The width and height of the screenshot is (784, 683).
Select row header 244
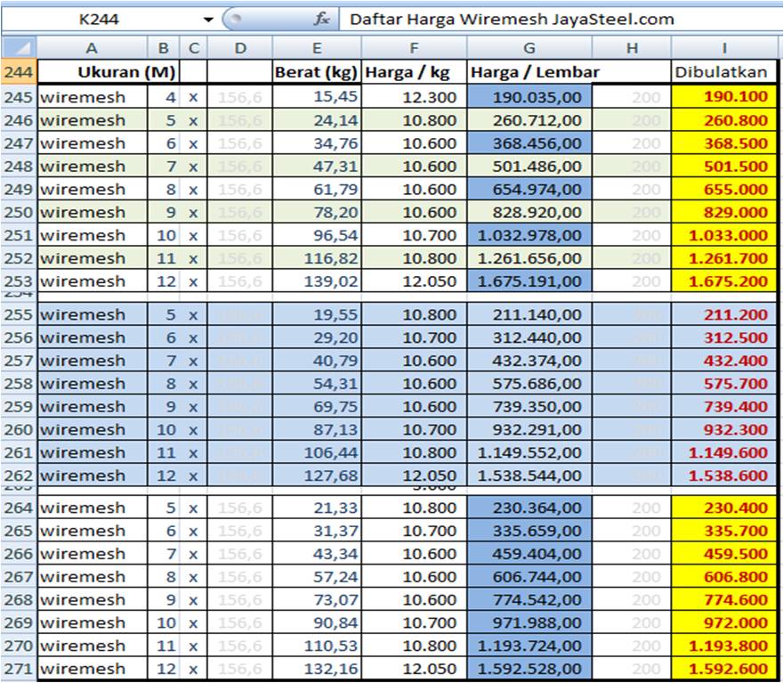point(19,72)
